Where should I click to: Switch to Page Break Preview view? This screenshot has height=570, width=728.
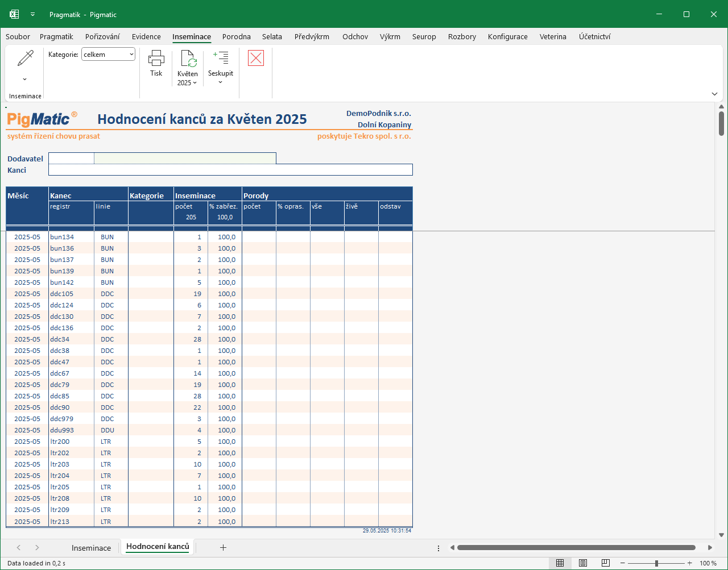(x=606, y=563)
